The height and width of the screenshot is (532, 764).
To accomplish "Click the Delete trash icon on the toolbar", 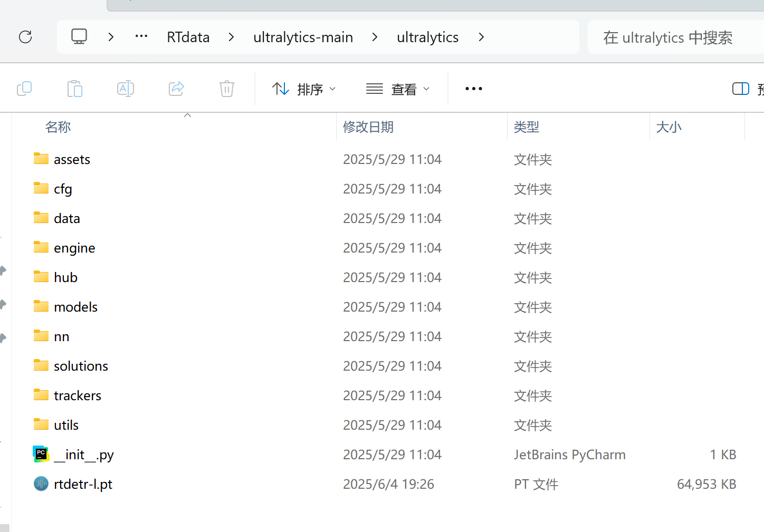I will 227,89.
